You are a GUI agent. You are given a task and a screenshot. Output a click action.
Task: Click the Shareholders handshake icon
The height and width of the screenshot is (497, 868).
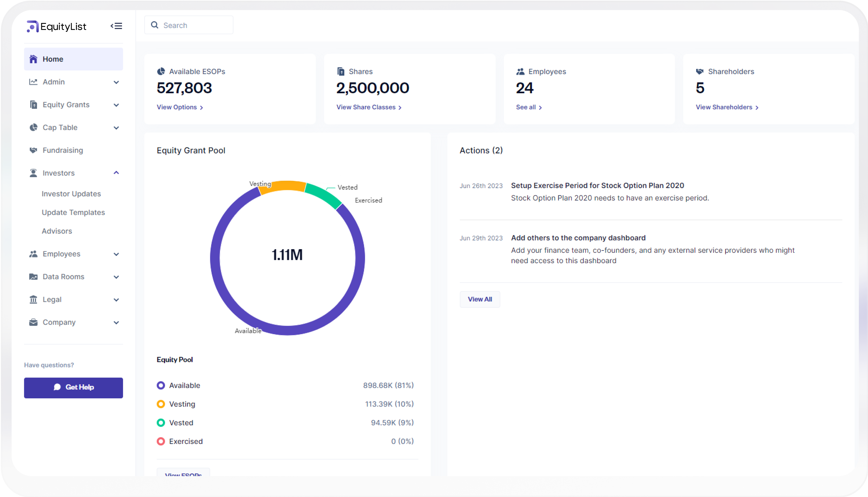pos(699,71)
